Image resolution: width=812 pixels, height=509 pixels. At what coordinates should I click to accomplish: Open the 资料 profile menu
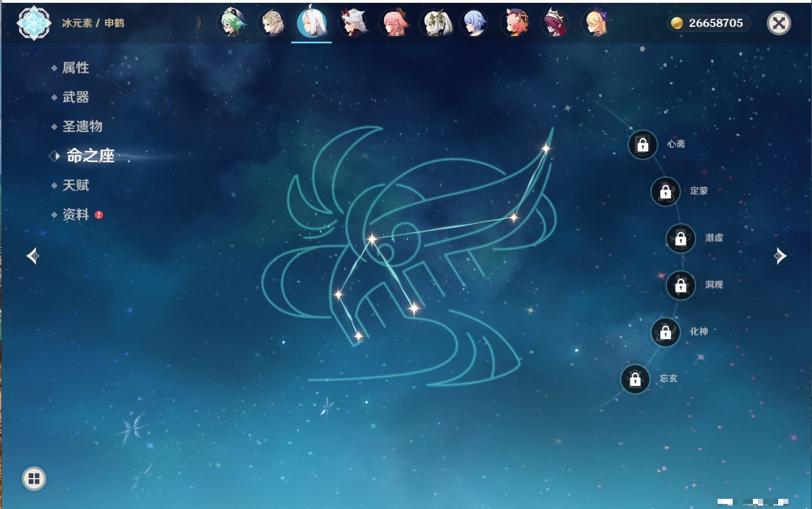coord(75,214)
